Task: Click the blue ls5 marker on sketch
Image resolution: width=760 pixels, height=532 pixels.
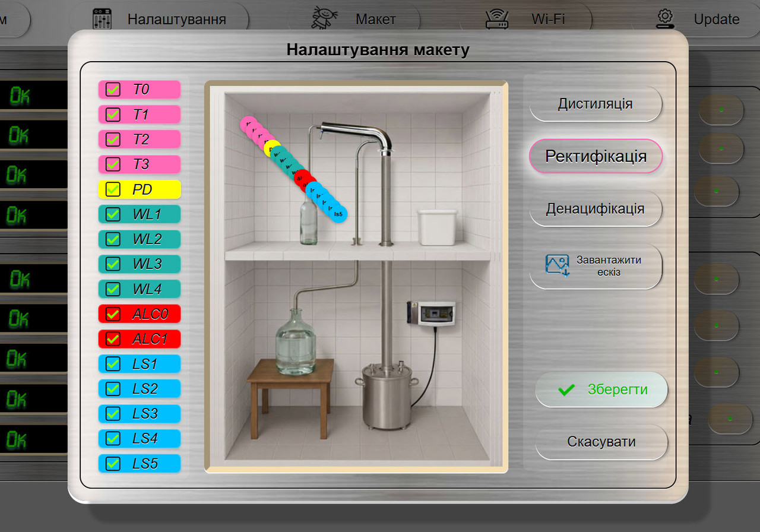Action: coord(338,214)
